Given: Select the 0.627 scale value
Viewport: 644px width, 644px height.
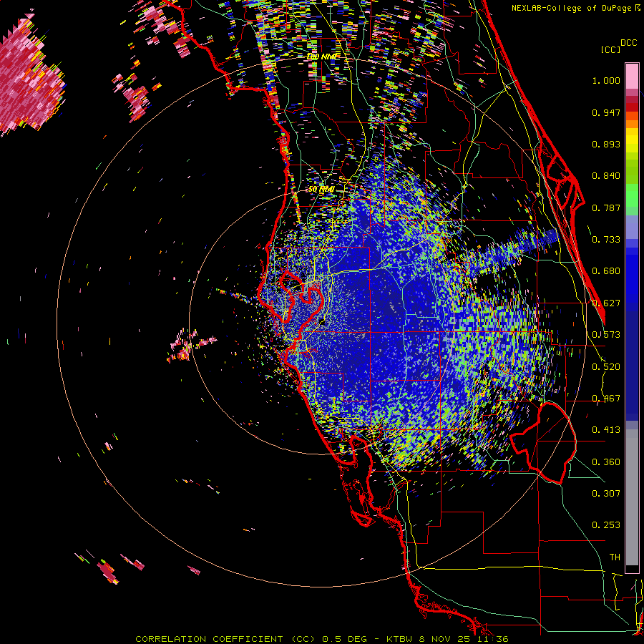Looking at the screenshot, I should 606,303.
